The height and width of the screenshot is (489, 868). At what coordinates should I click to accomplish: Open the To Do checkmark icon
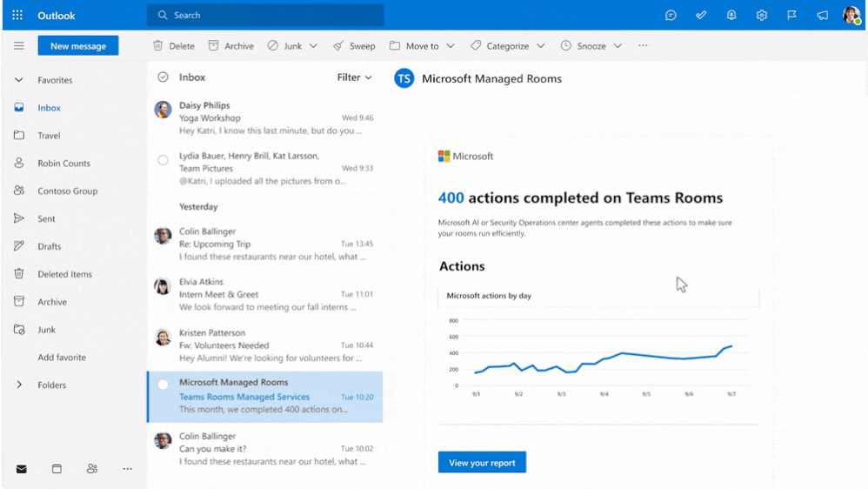[x=701, y=16]
